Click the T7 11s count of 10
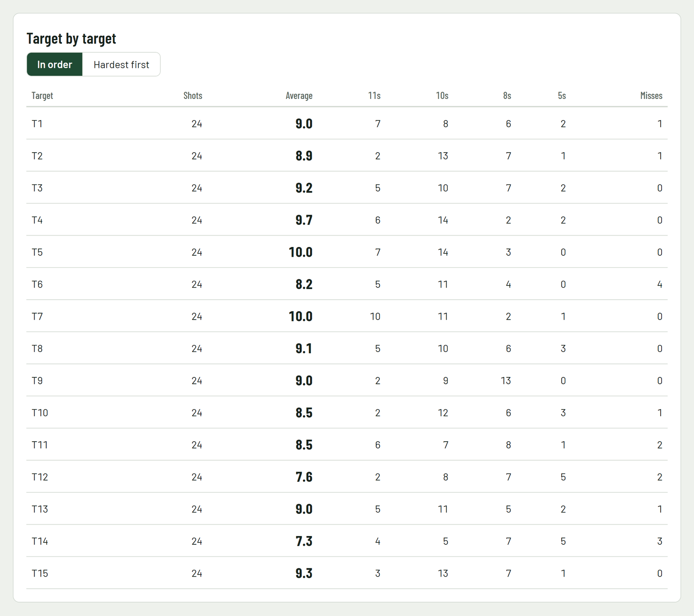694x616 pixels. (x=375, y=316)
